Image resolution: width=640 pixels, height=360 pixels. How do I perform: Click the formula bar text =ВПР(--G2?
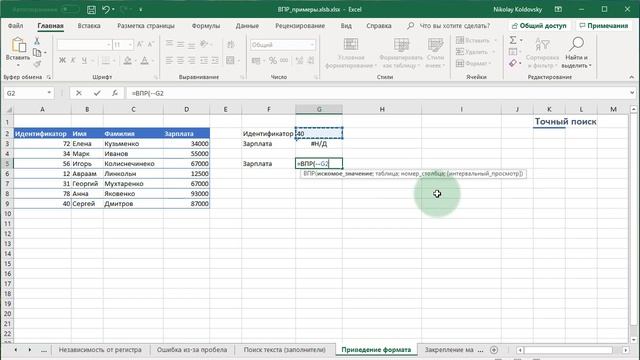(147, 93)
